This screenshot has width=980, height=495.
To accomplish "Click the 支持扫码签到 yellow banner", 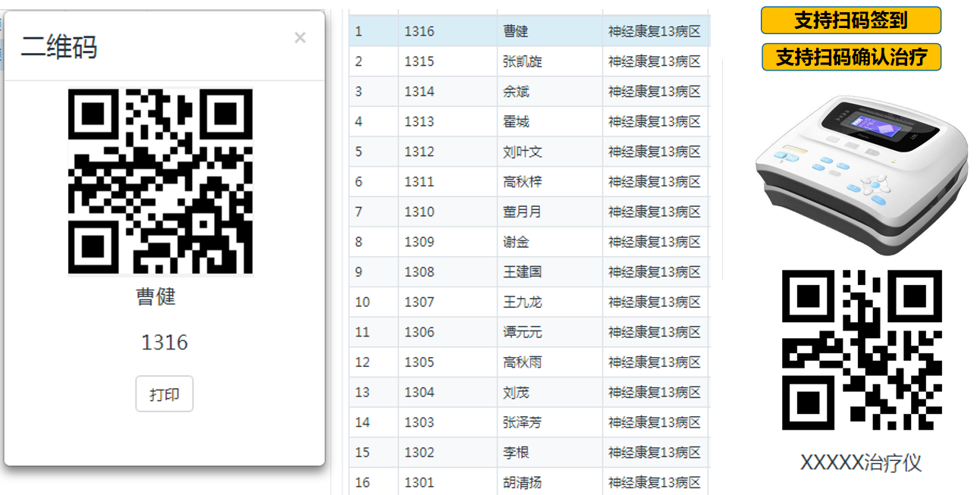I will click(851, 20).
